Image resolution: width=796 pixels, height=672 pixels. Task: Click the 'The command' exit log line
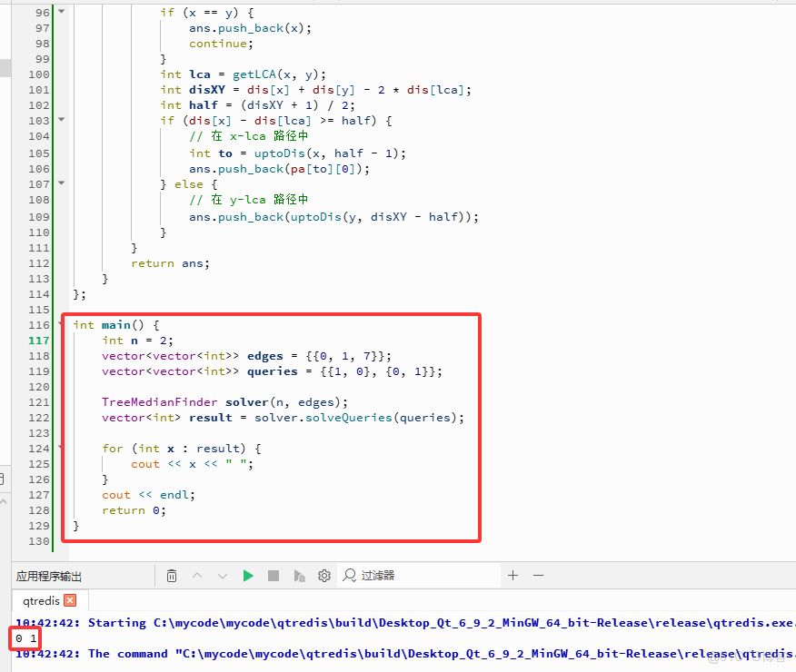click(405, 654)
